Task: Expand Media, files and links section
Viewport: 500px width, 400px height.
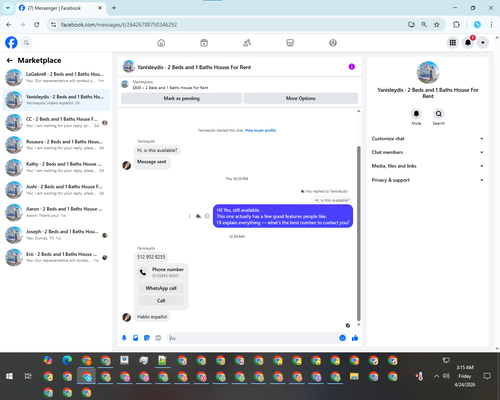Action: (428, 166)
